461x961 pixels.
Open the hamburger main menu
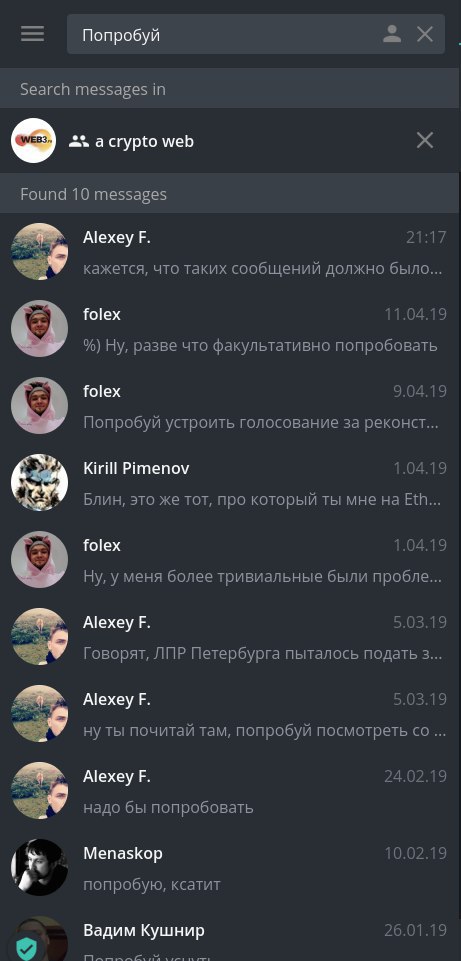click(32, 34)
